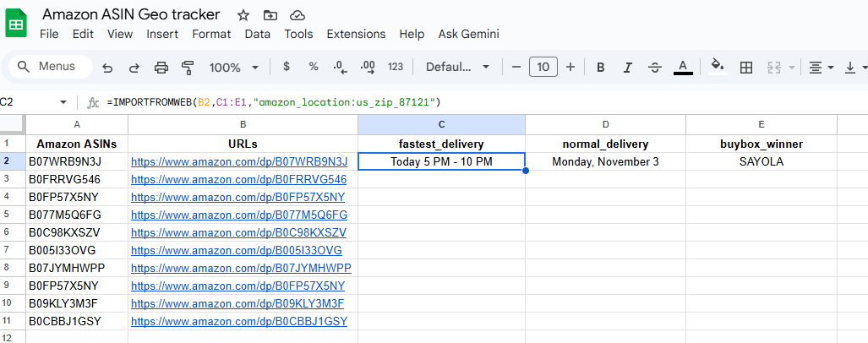This screenshot has width=868, height=343.
Task: Activate the Paint format tool
Action: point(188,68)
